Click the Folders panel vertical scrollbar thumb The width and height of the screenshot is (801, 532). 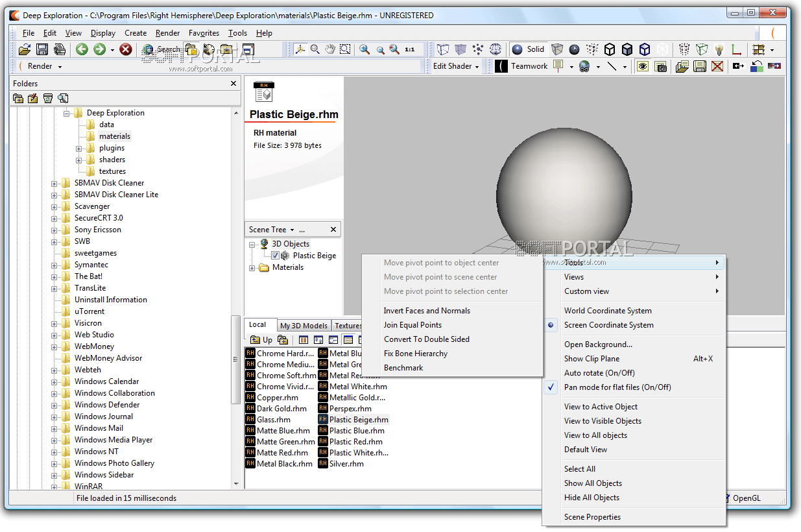pos(235,361)
